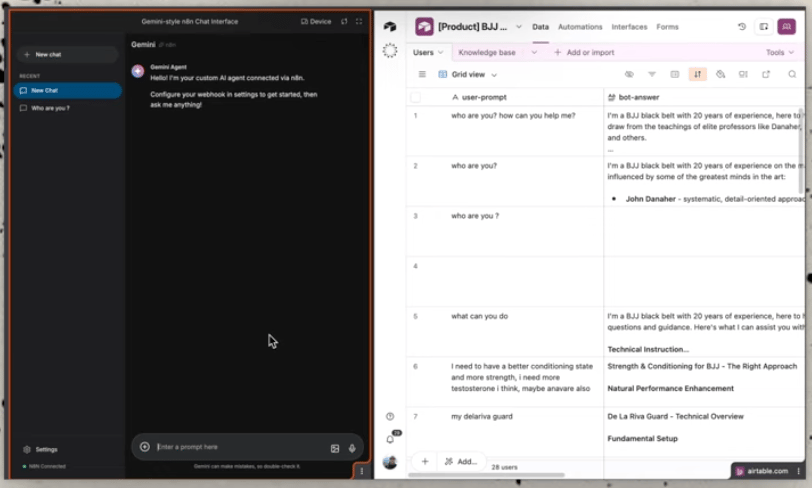Click the purple share collaborators button

click(x=786, y=26)
